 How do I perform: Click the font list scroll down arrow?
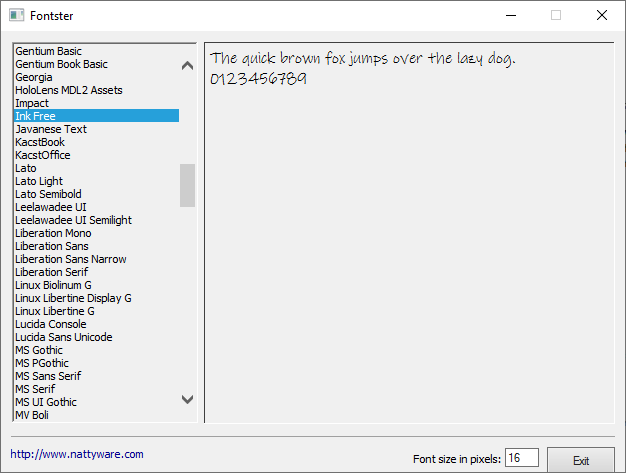pos(187,399)
